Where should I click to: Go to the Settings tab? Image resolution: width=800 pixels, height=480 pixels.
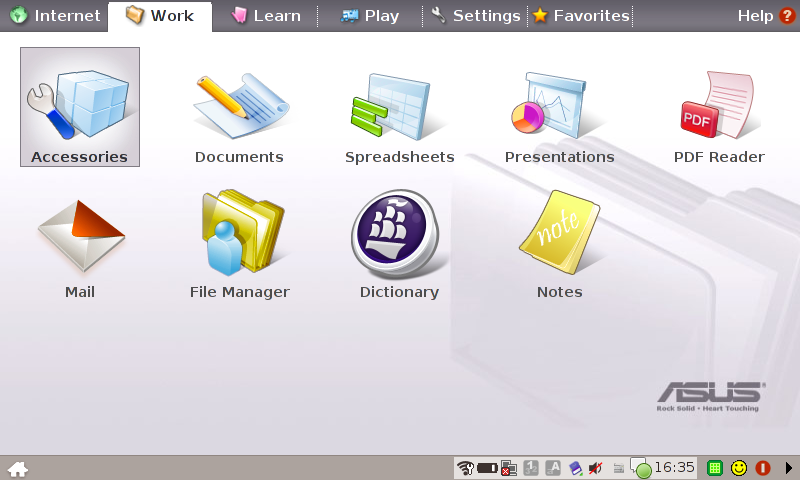[476, 16]
